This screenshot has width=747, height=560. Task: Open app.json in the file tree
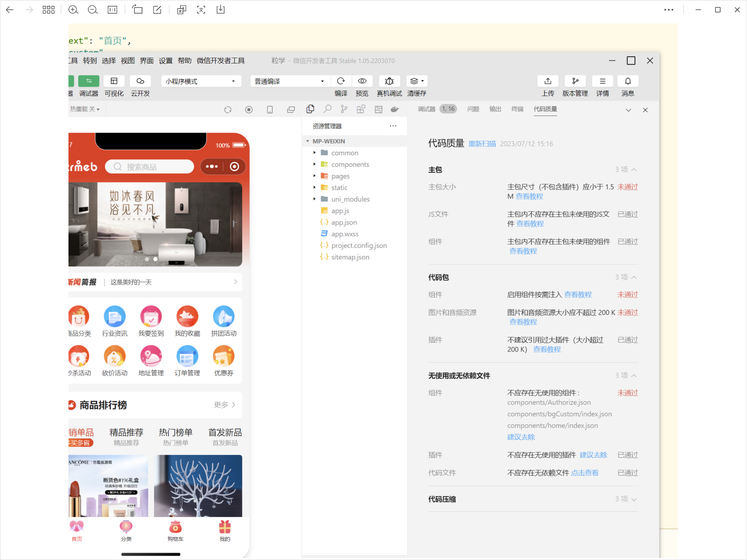coord(344,222)
